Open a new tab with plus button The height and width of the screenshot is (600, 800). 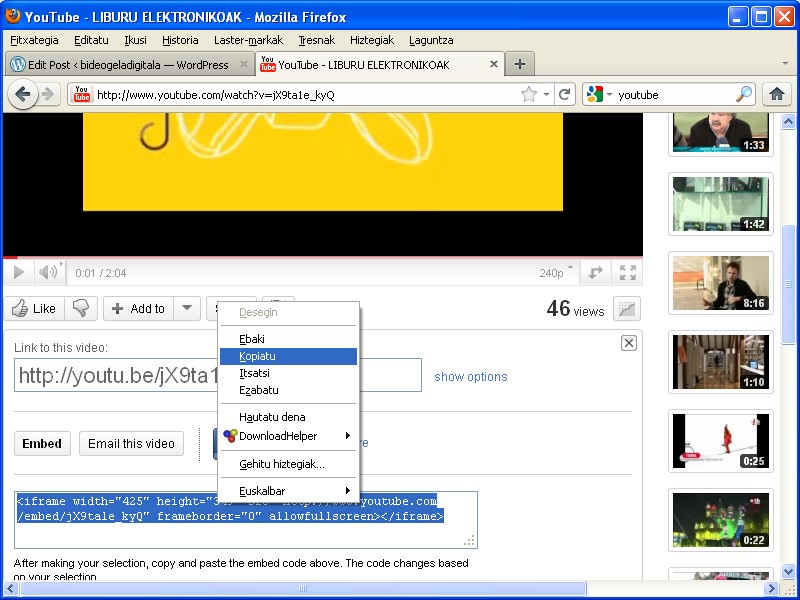pos(519,64)
